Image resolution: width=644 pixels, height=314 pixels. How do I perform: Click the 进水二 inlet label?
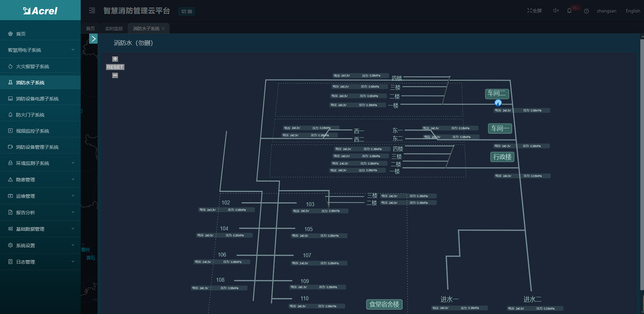coord(532,299)
